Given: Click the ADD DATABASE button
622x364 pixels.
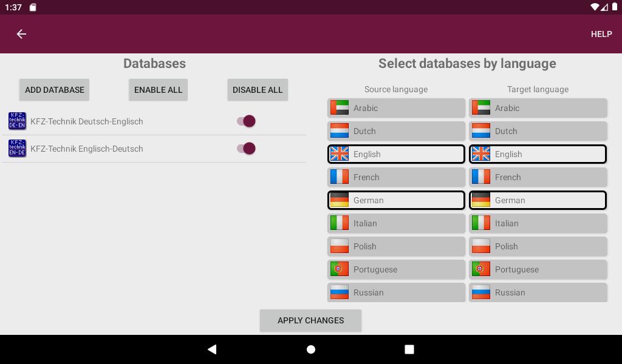Looking at the screenshot, I should [54, 90].
